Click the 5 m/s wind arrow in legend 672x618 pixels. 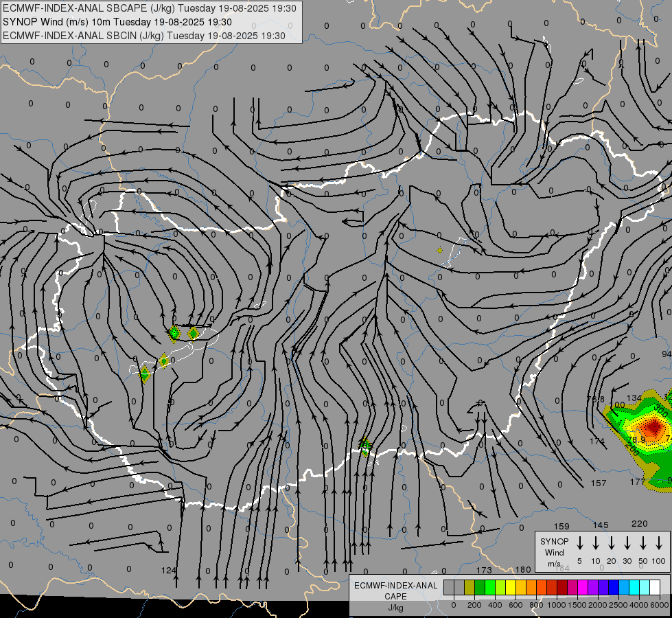pos(579,543)
